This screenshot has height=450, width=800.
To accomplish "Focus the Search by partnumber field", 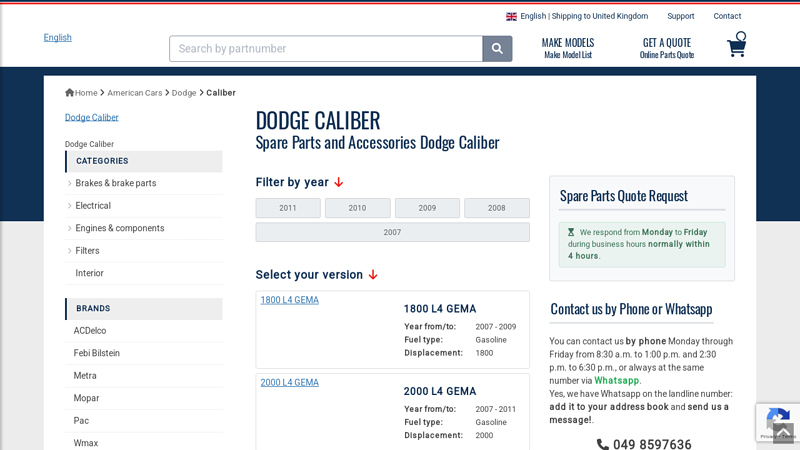I will [326, 48].
